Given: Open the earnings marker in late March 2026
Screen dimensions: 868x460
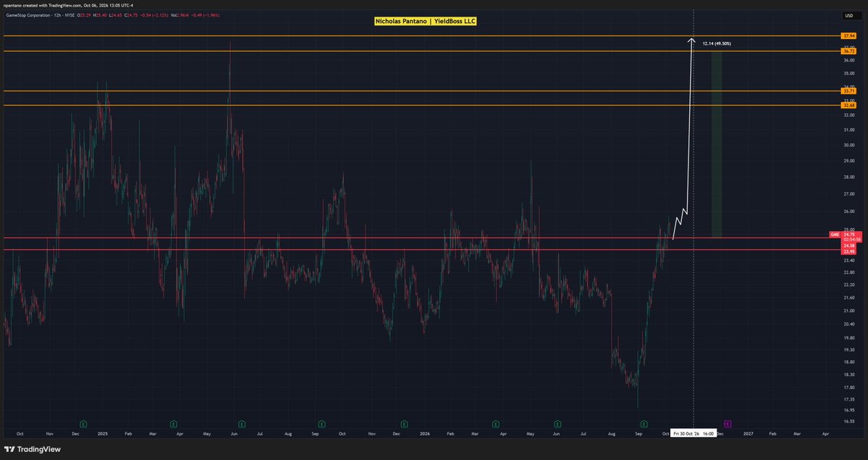Looking at the screenshot, I should click(495, 424).
